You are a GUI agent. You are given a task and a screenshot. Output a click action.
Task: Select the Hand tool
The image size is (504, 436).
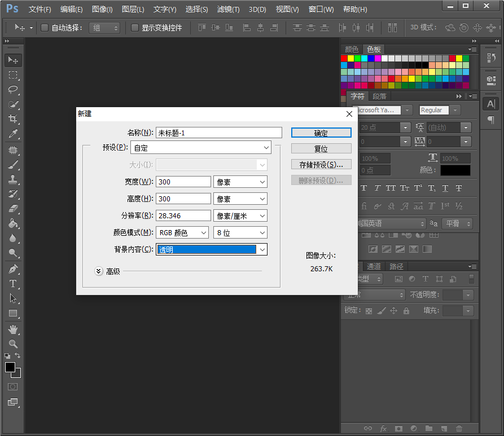(13, 329)
